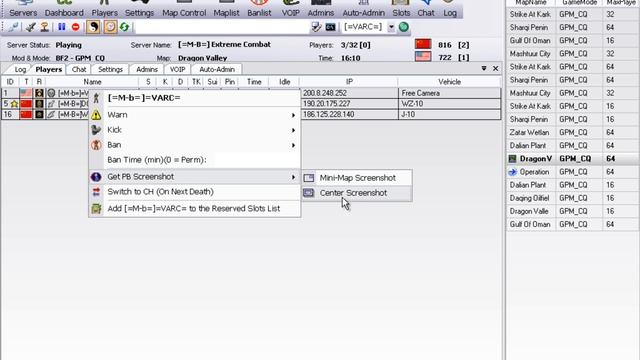Open the VOIP toolbar section
This screenshot has height=360, width=640.
pyautogui.click(x=291, y=9)
